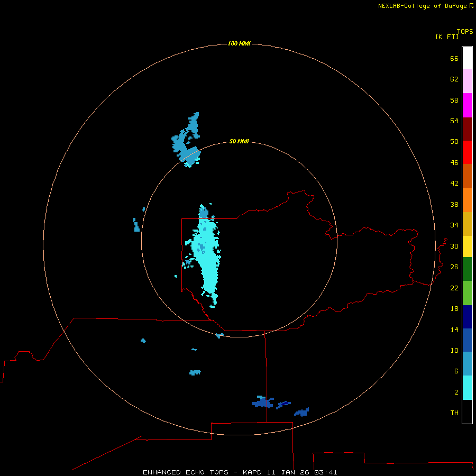This screenshot has width=476, height=476.
Task: Click the light pink legend swatch
Action: click(x=467, y=81)
